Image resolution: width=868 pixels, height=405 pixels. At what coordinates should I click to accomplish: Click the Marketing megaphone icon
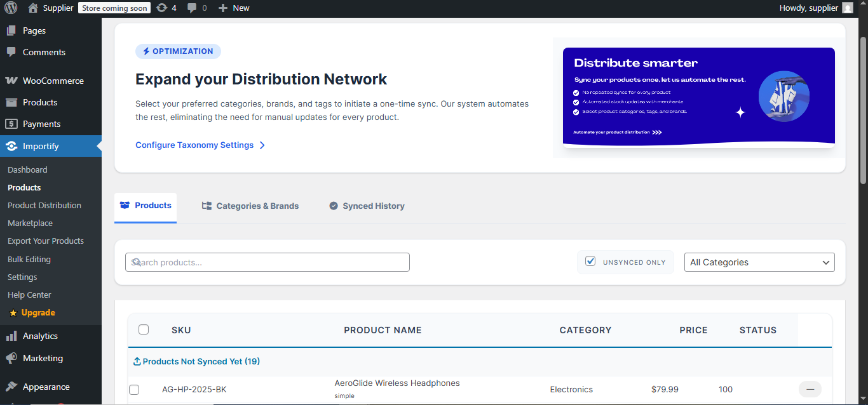(x=11, y=358)
